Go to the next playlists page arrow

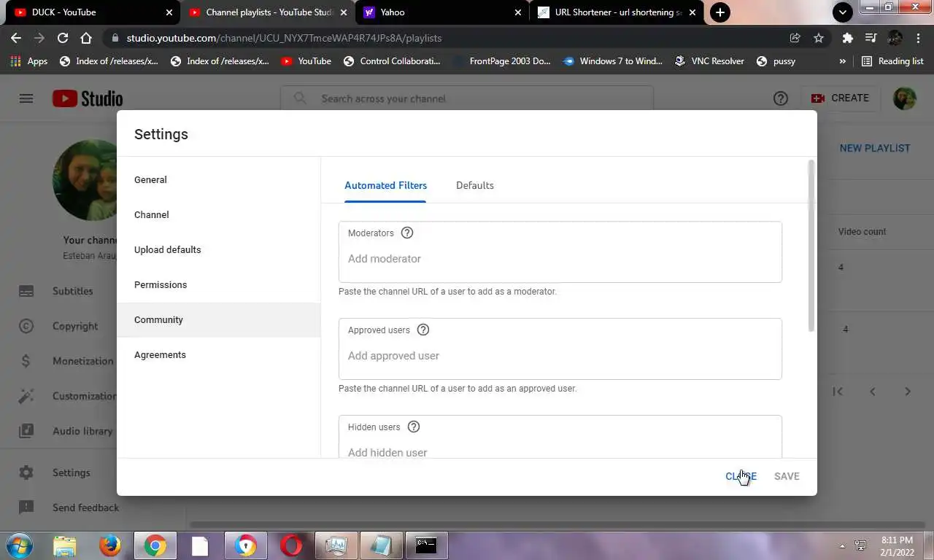pos(908,392)
